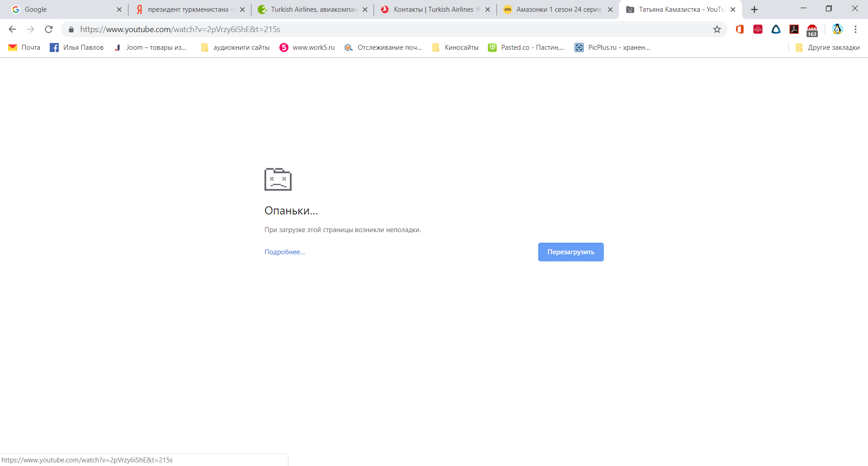Screen dimensions: 868x466
Task: Open the Adblock extension showing 163
Action: (x=812, y=30)
